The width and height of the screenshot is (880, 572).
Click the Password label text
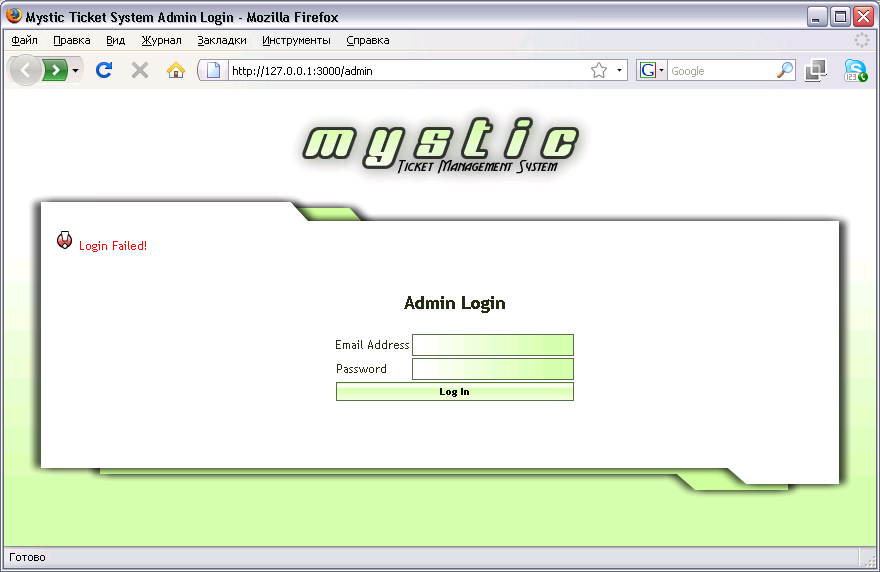(361, 369)
